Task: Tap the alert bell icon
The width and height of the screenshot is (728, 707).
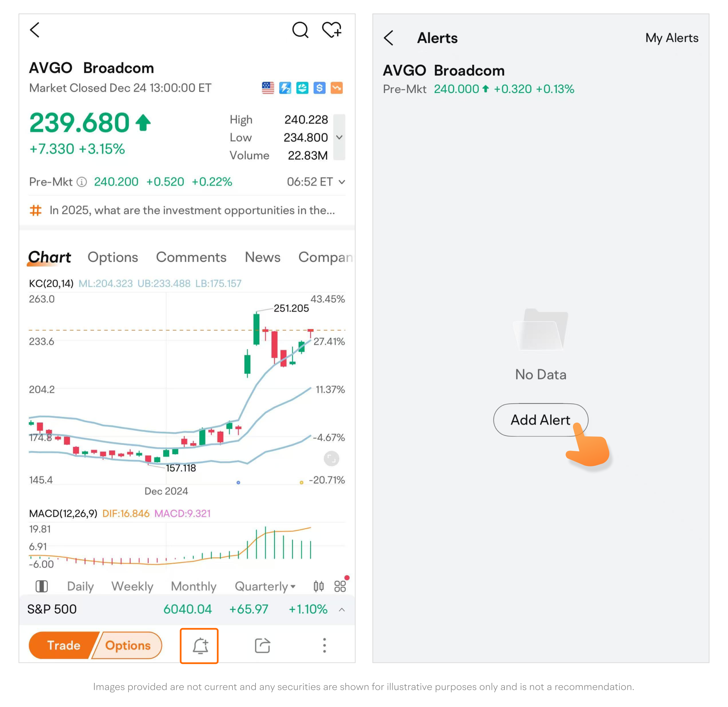Action: tap(200, 646)
